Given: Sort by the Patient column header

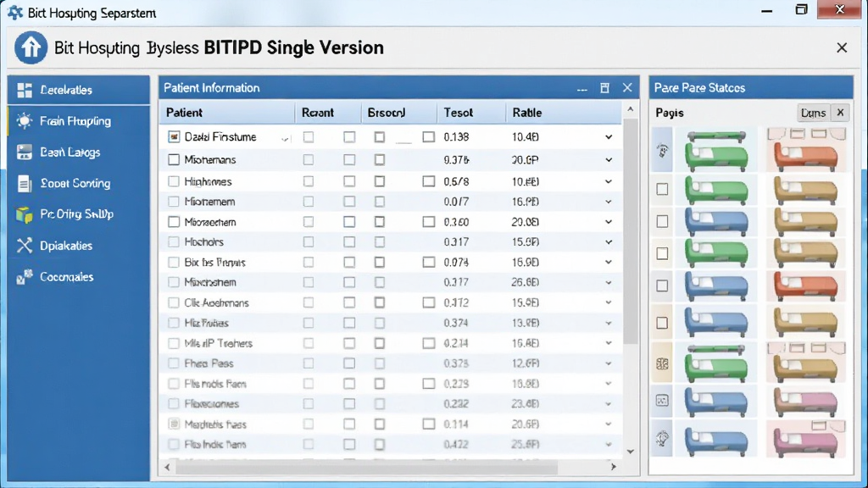Looking at the screenshot, I should 227,113.
